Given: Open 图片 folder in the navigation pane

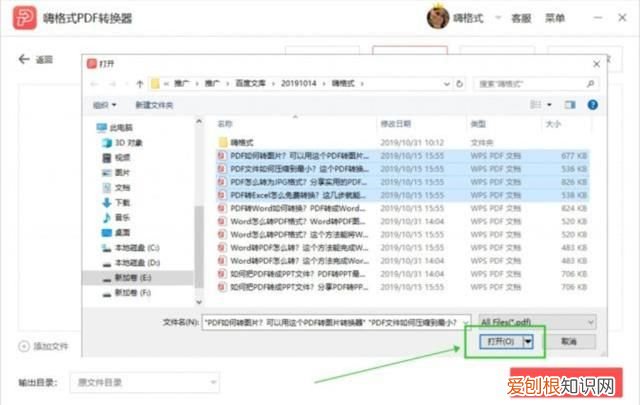Looking at the screenshot, I should pyautogui.click(x=116, y=173).
